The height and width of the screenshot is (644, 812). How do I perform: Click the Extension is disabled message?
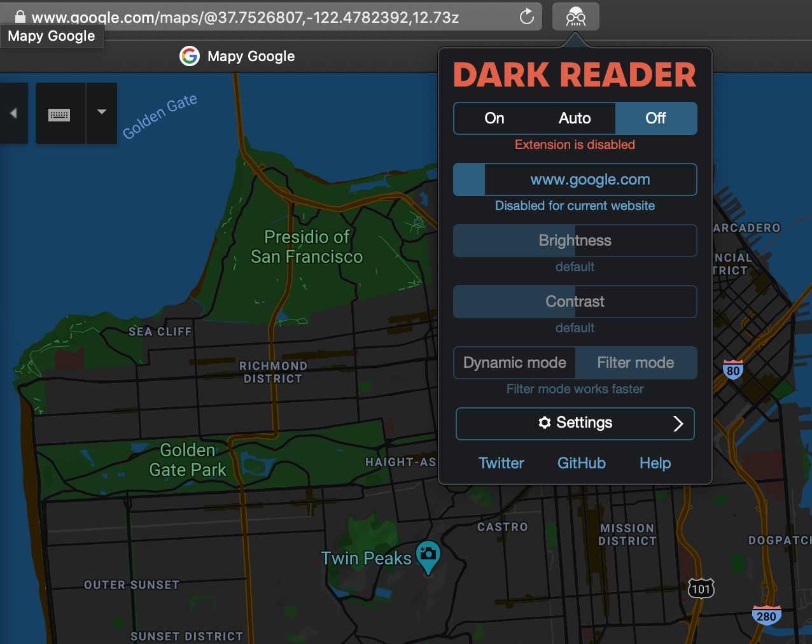pyautogui.click(x=575, y=144)
